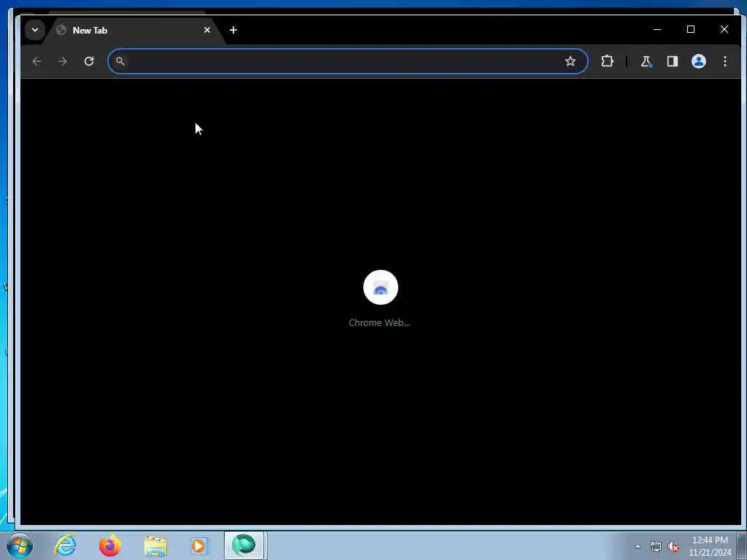The image size is (747, 560).
Task: Open Chrome three-dot menu
Action: pos(724,61)
